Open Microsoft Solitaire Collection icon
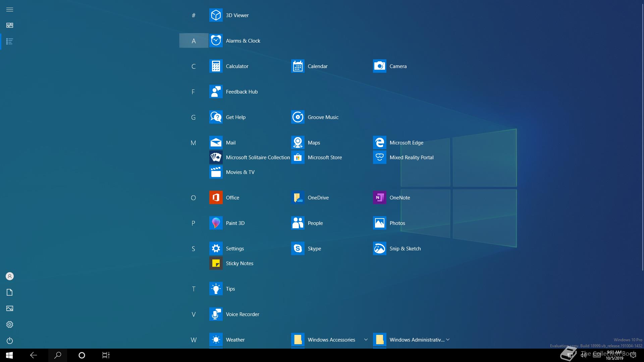The image size is (644, 362). tap(216, 157)
